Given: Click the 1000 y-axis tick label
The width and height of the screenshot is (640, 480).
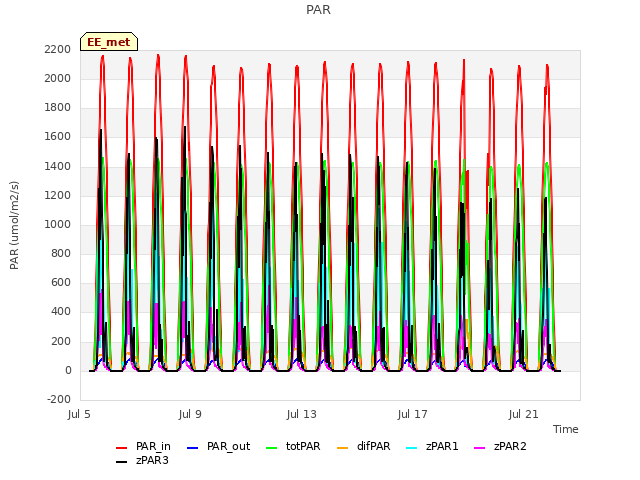Looking at the screenshot, I should pos(58,225).
